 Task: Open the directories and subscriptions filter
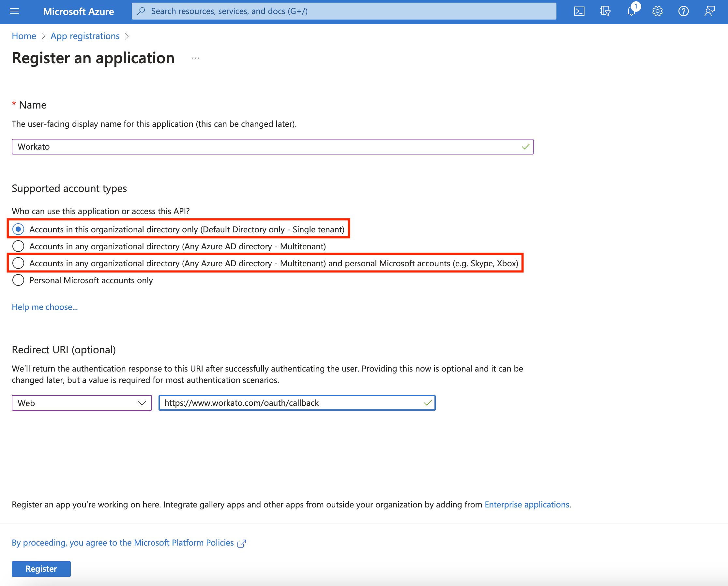(x=605, y=11)
